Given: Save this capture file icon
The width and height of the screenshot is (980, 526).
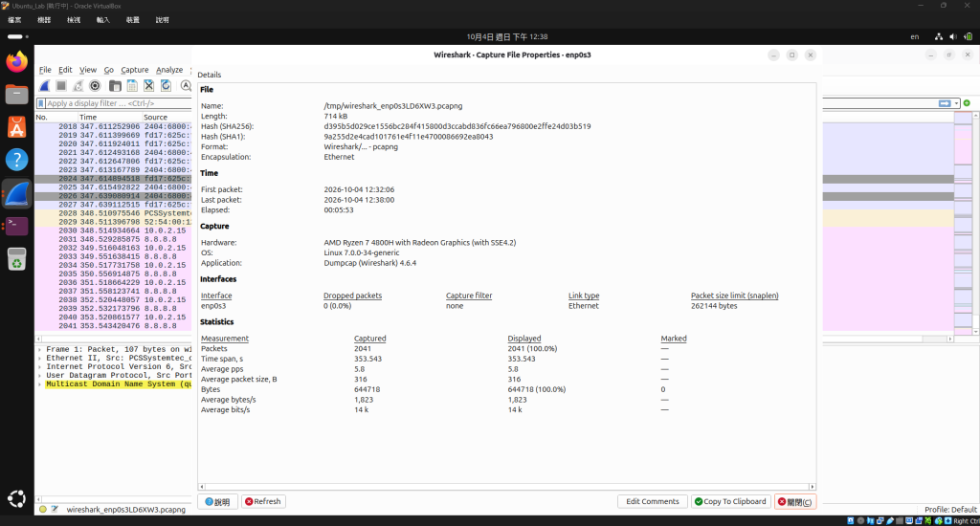Looking at the screenshot, I should tap(132, 86).
